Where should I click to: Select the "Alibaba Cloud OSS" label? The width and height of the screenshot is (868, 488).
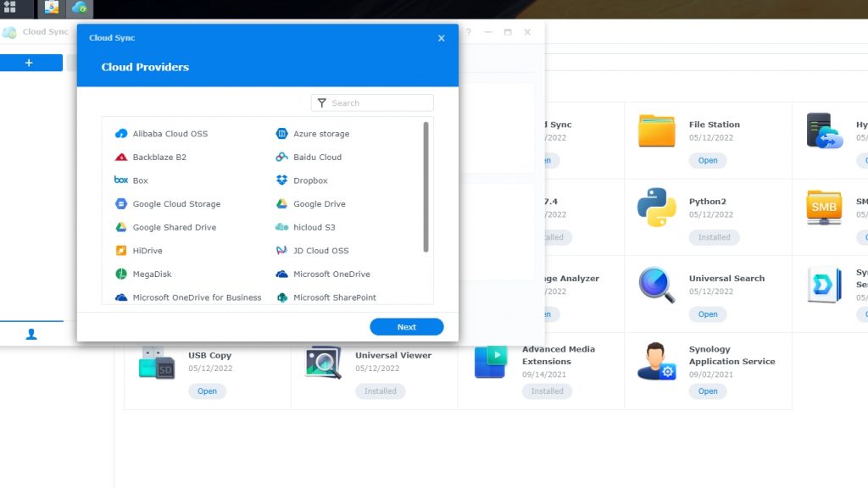tap(170, 133)
